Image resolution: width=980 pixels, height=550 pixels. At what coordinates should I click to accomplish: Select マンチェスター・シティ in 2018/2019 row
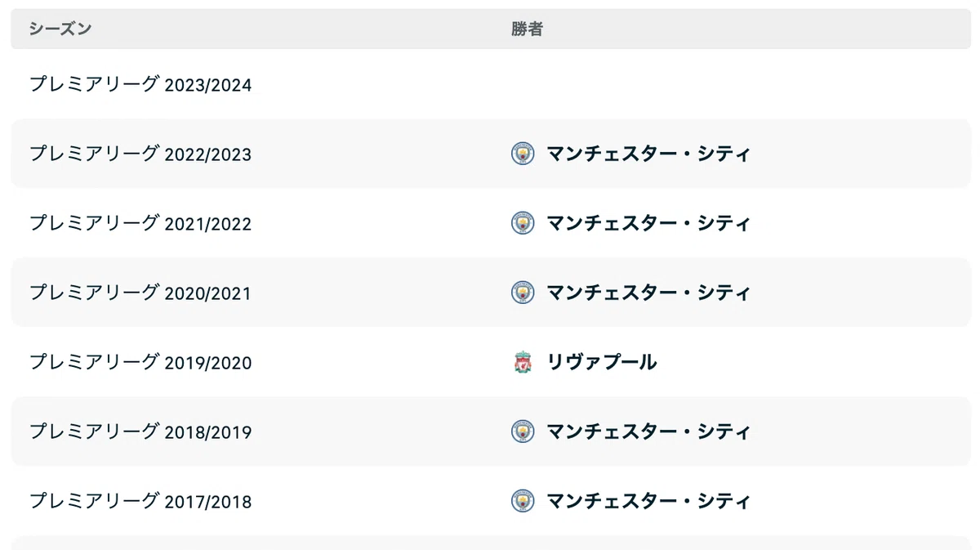pyautogui.click(x=648, y=432)
